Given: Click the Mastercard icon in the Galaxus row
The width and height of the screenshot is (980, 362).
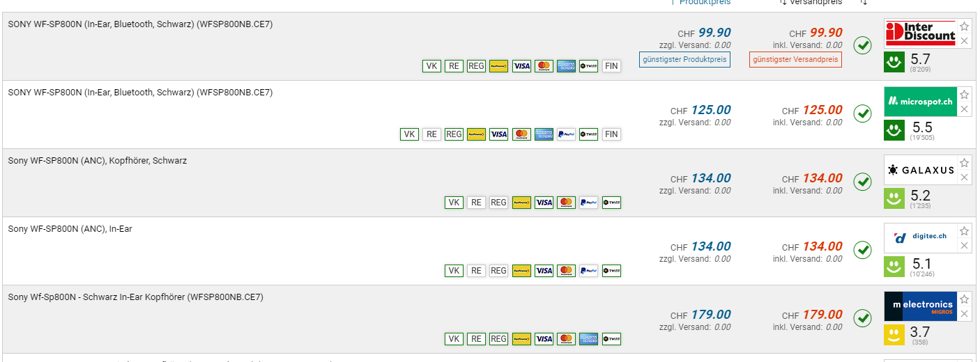Looking at the screenshot, I should pyautogui.click(x=566, y=203).
